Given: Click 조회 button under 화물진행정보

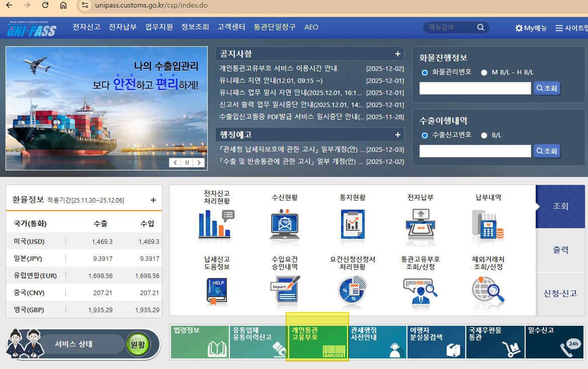Looking at the screenshot, I should (x=547, y=88).
